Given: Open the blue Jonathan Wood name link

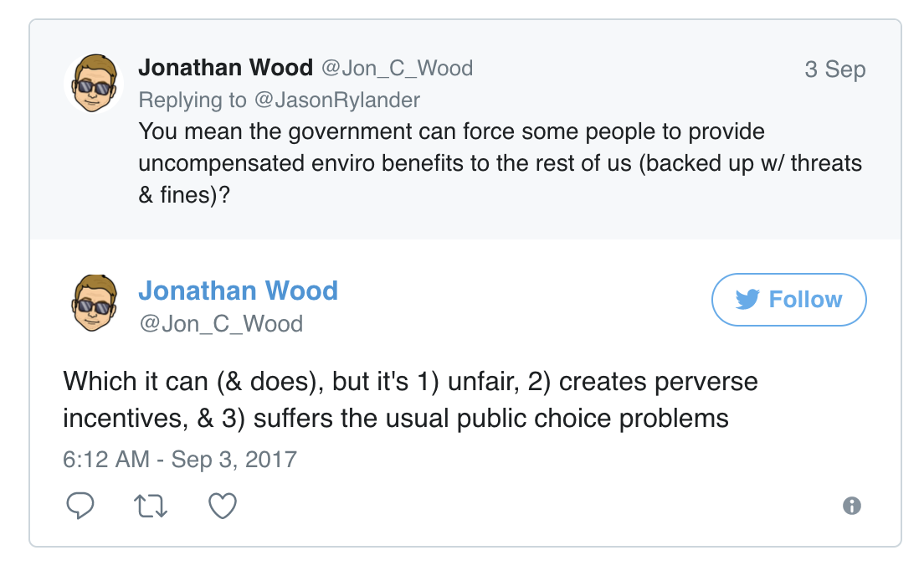Looking at the screenshot, I should pos(238,291).
